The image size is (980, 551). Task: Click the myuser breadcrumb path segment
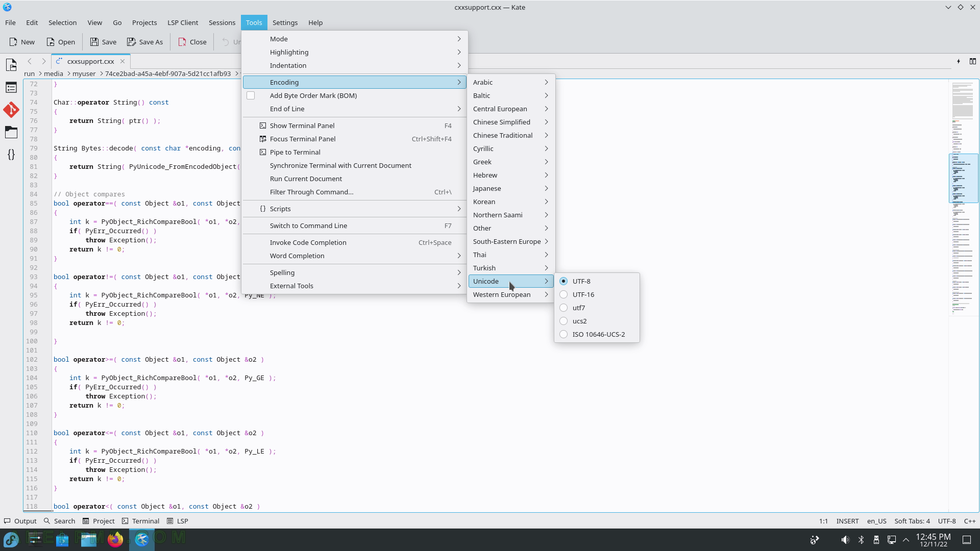click(84, 73)
